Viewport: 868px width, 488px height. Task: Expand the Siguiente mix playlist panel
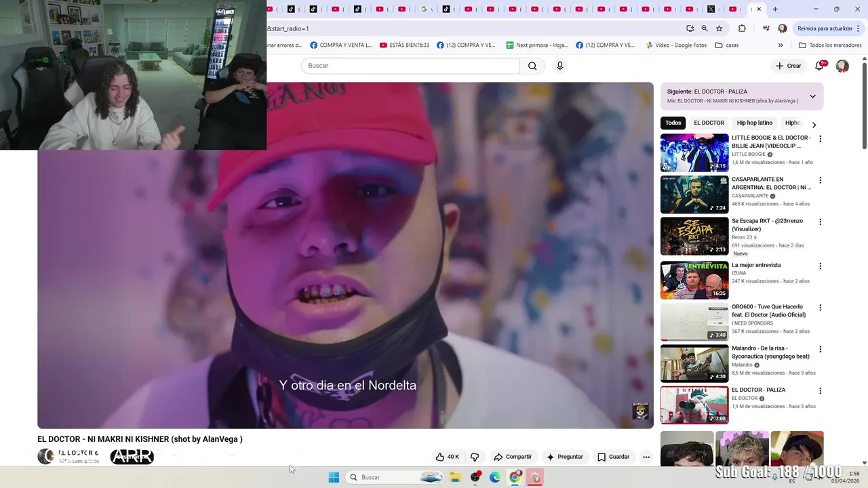(812, 96)
